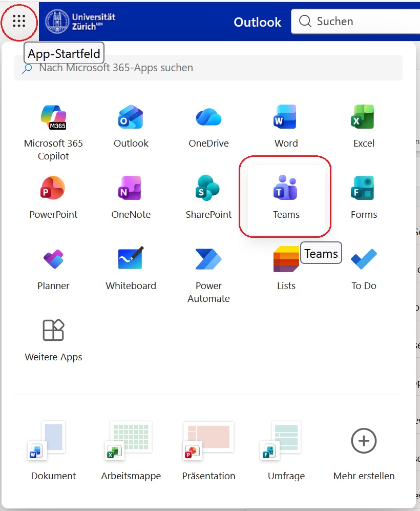Launch Forms
Screen dimensions: 420x511
[363, 195]
